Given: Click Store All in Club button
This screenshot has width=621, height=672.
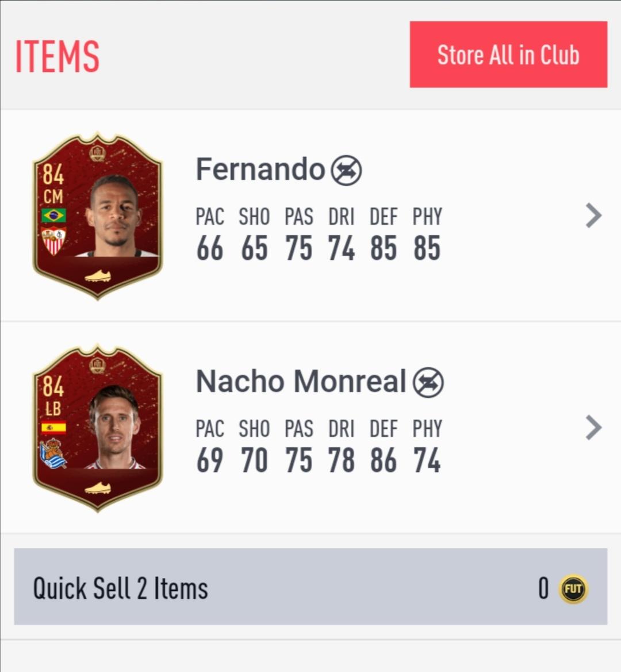Looking at the screenshot, I should 508,55.
